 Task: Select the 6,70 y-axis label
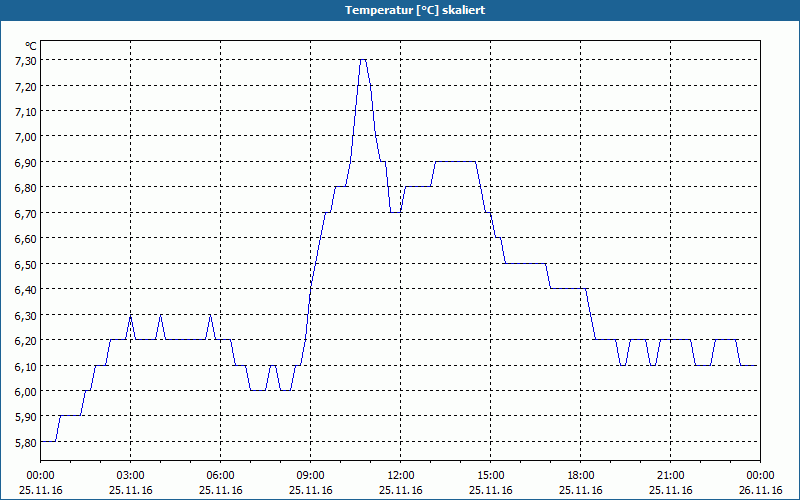pyautogui.click(x=26, y=213)
